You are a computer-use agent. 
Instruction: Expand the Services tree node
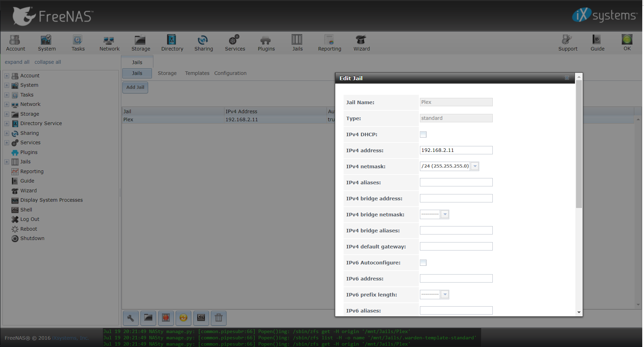[7, 142]
